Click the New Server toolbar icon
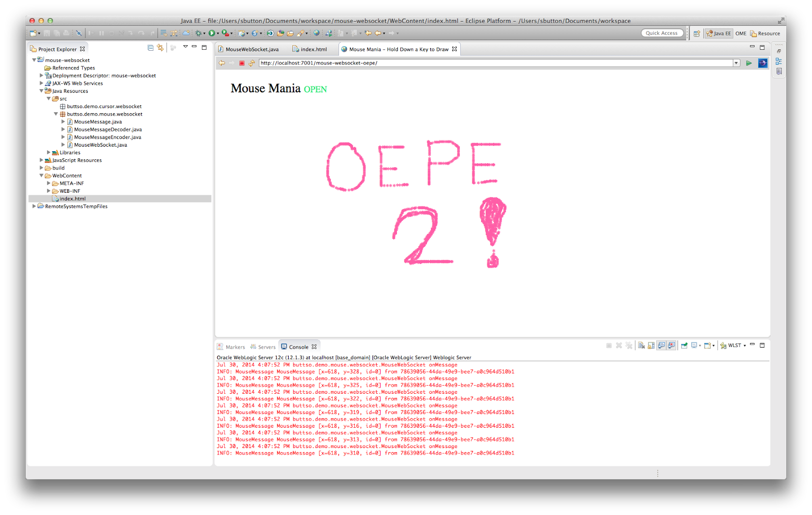This screenshot has height=515, width=812. (x=242, y=33)
